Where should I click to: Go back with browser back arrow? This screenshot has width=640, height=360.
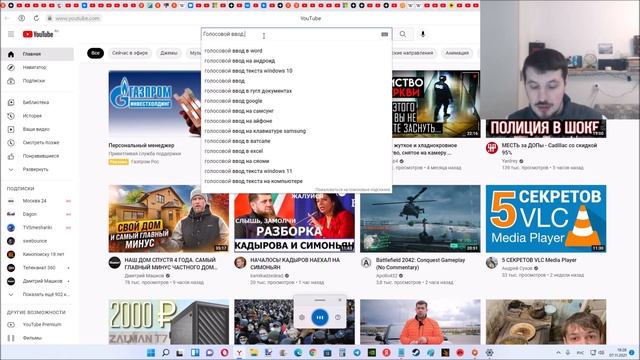click(x=7, y=18)
